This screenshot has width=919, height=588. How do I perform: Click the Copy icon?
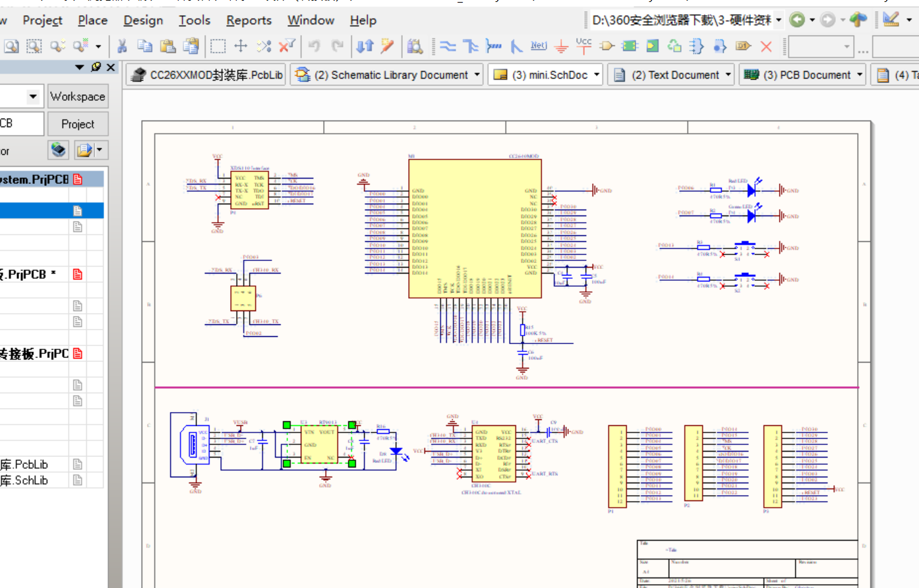click(x=144, y=45)
